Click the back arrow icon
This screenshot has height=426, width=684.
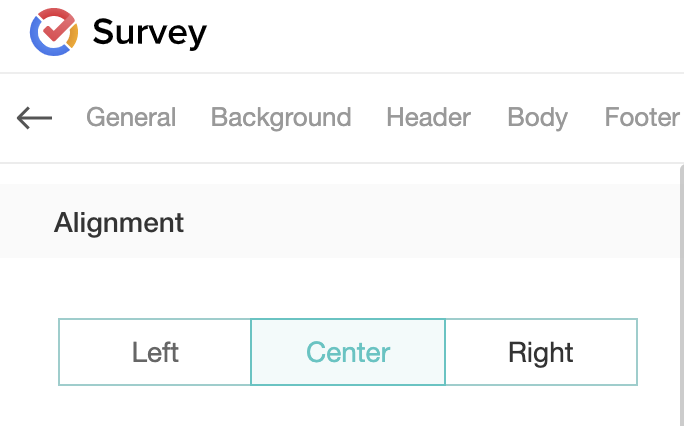(x=34, y=118)
